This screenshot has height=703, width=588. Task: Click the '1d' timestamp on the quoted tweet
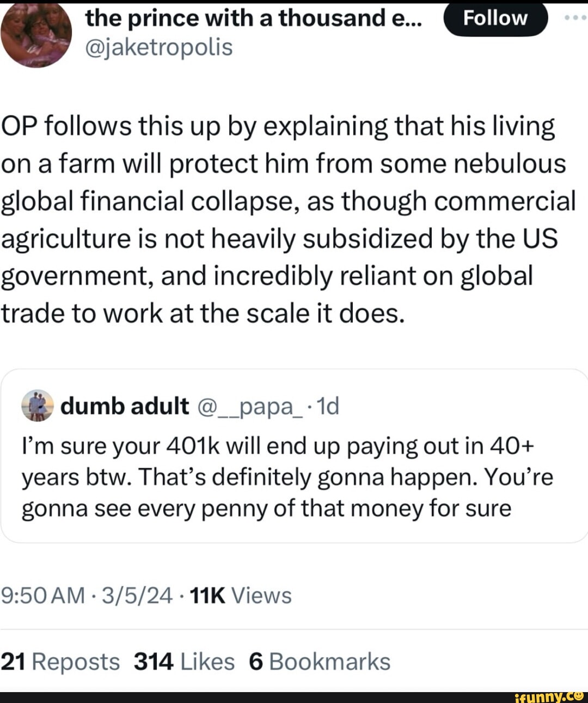coord(329,406)
